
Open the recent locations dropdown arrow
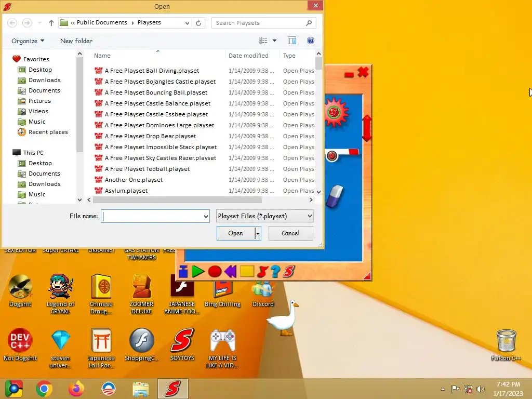pos(39,23)
